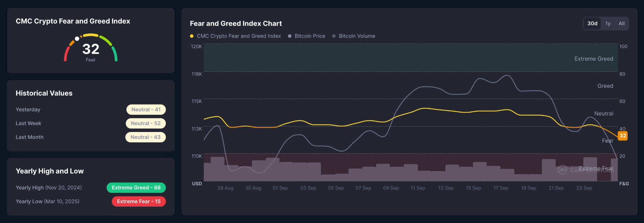Click the yellow Fear and Greed legend dot
This screenshot has height=223, width=644.
pos(192,36)
